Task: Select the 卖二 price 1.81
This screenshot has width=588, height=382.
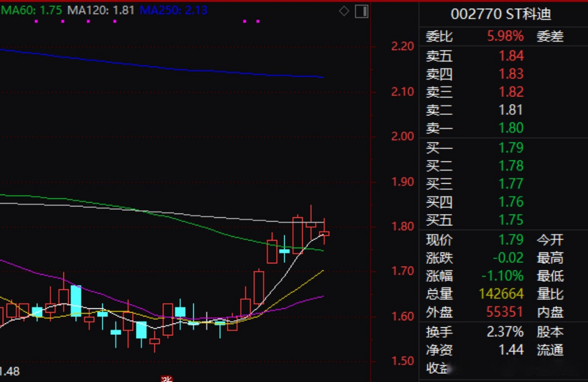Action: point(511,110)
